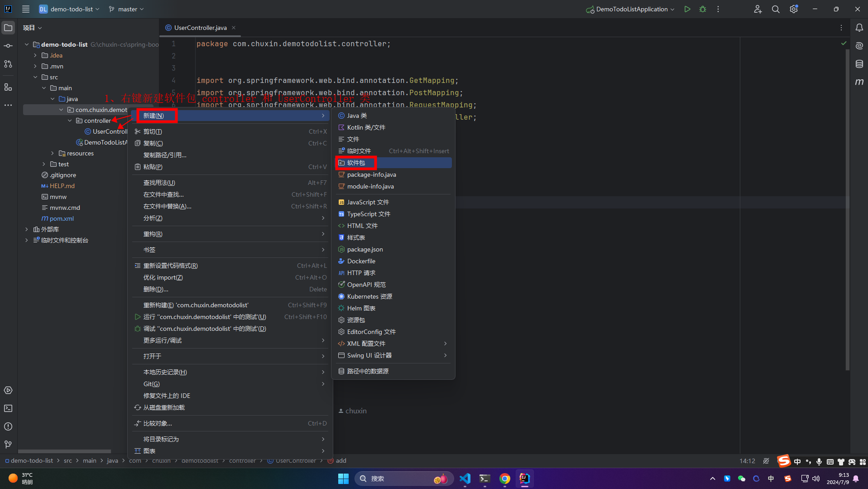Open editor tab options menu
The image size is (868, 489).
click(841, 28)
